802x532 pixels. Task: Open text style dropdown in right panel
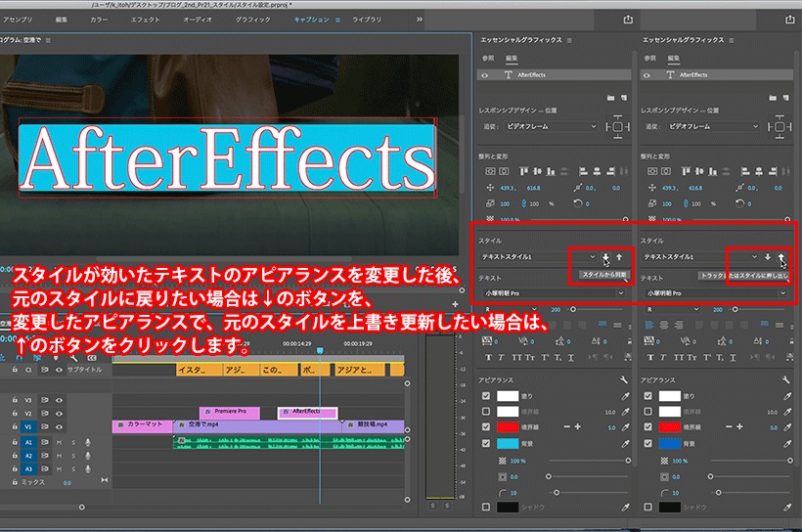tap(700, 257)
